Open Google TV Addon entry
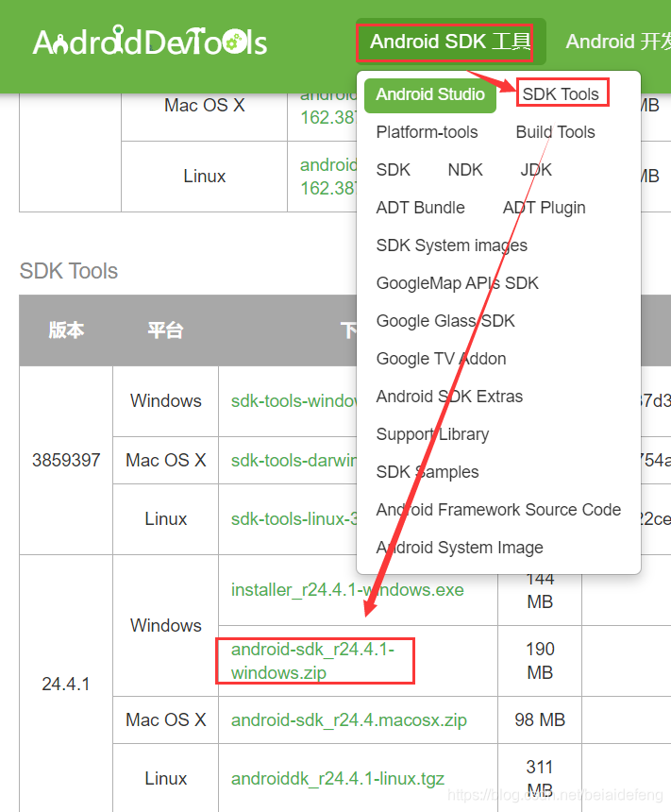 tap(441, 359)
